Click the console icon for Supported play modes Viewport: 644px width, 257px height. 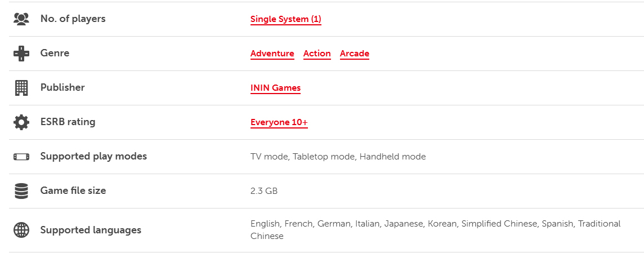click(21, 157)
